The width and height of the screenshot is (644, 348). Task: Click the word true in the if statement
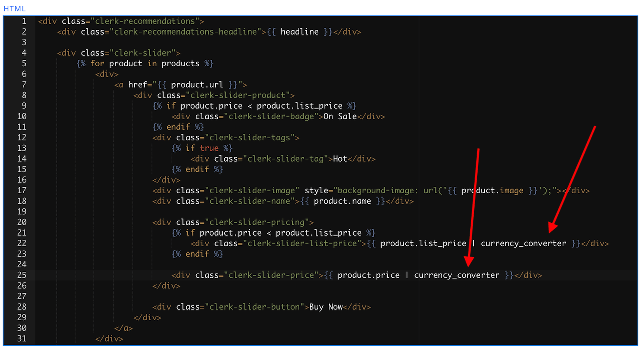point(209,148)
